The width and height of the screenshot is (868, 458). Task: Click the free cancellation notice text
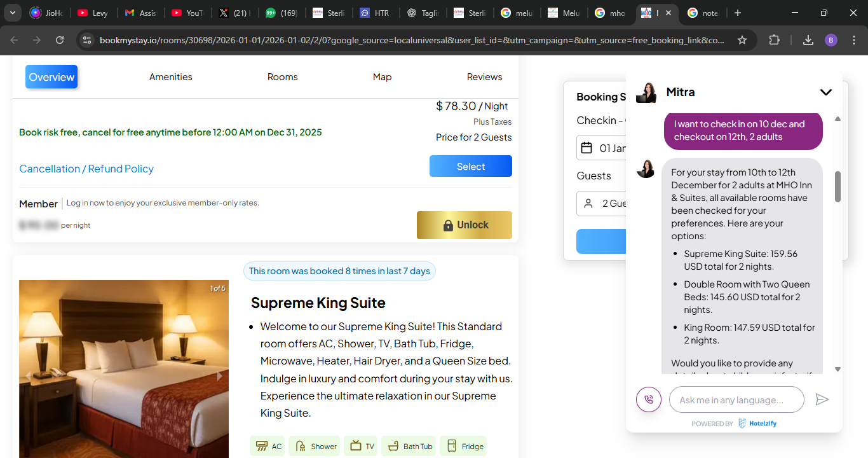click(x=170, y=132)
